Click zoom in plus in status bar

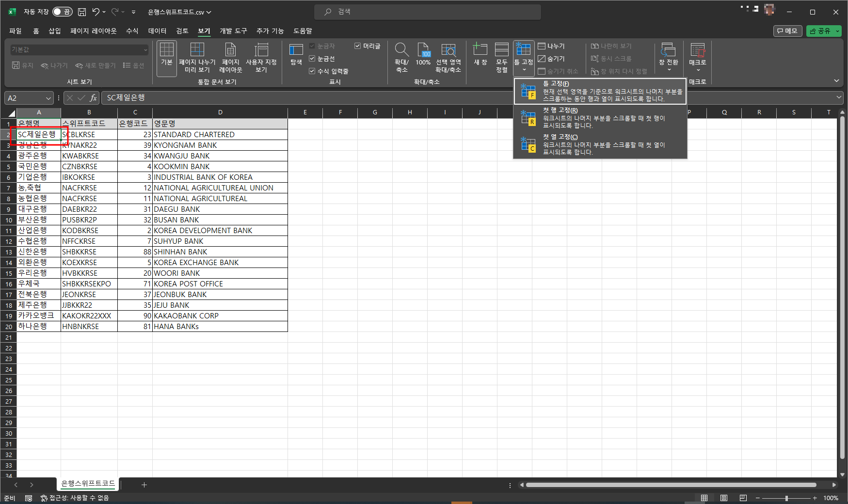815,498
